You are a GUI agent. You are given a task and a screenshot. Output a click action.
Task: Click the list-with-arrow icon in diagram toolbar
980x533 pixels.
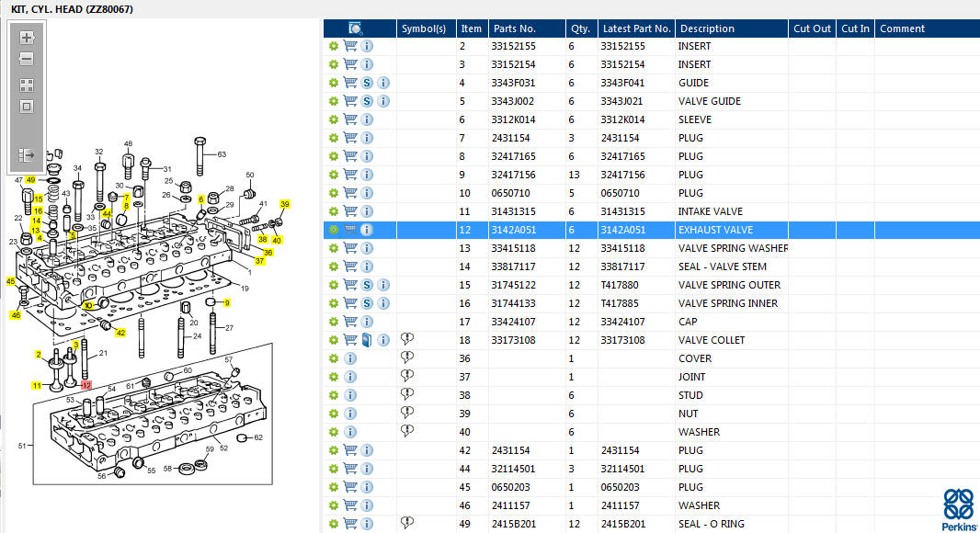click(x=27, y=155)
